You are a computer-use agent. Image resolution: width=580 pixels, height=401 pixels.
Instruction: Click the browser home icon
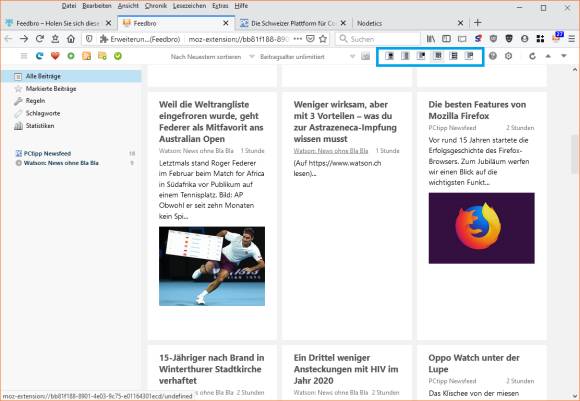71,38
